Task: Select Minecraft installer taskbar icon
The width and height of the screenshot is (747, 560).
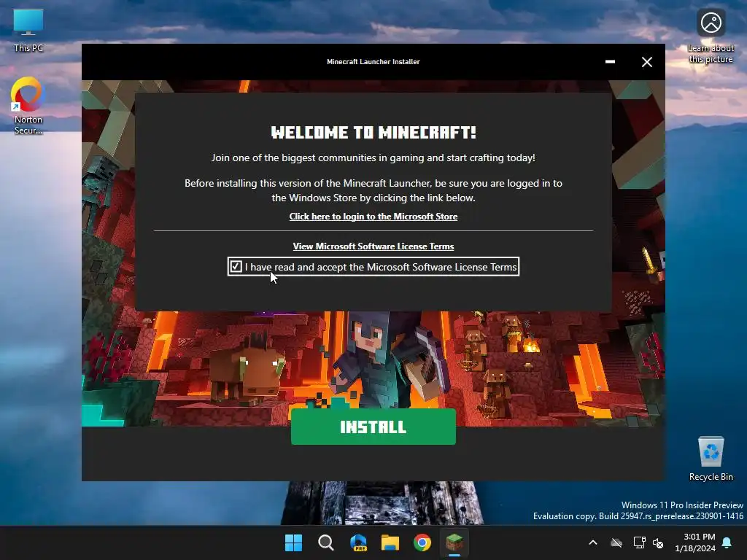Action: pos(454,542)
